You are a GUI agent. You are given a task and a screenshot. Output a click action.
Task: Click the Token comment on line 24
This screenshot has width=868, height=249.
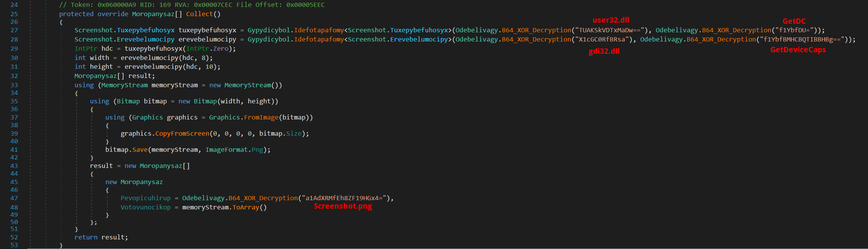(192, 5)
